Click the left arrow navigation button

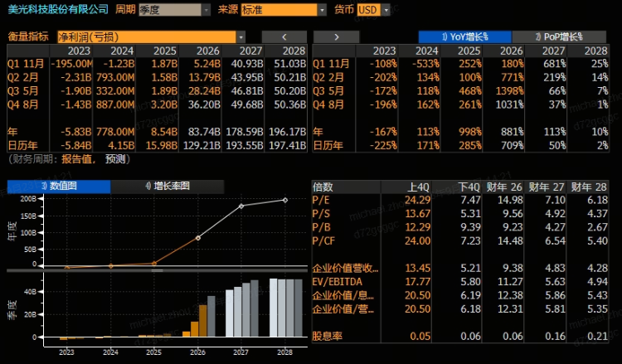tap(284, 36)
